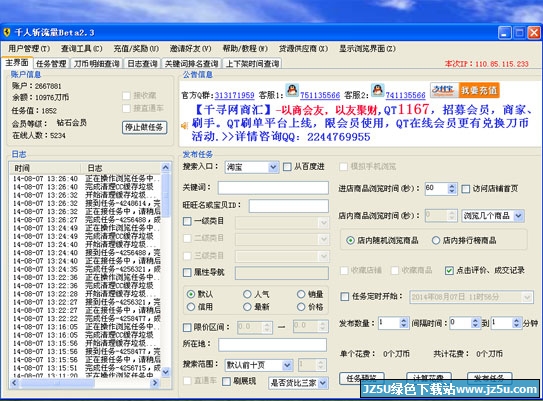This screenshot has height=401, width=543.
Task: Uncheck the 点击评价、成交记录 checkbox
Action: (x=449, y=270)
